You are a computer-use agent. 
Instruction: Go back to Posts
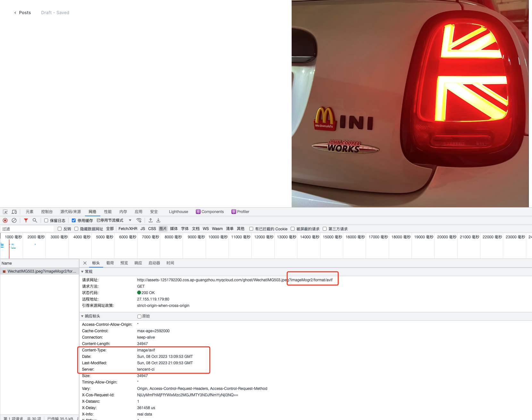[x=22, y=13]
